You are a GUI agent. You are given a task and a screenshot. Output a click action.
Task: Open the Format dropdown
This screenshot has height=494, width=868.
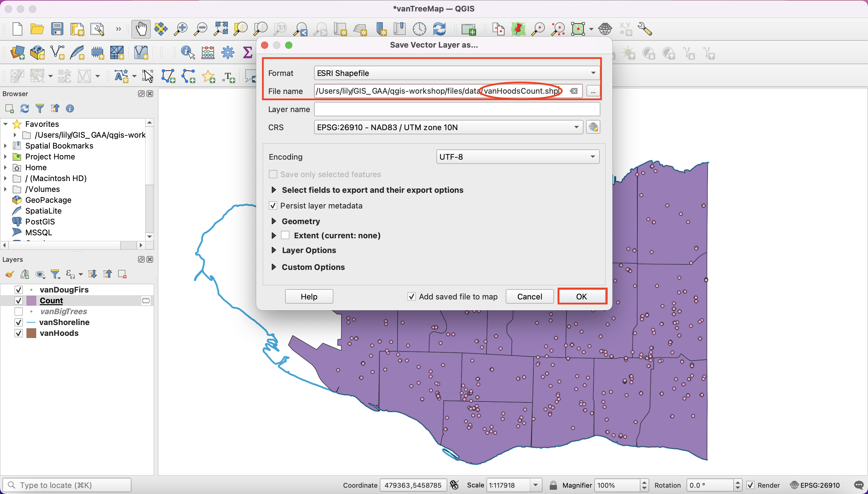[x=456, y=73]
